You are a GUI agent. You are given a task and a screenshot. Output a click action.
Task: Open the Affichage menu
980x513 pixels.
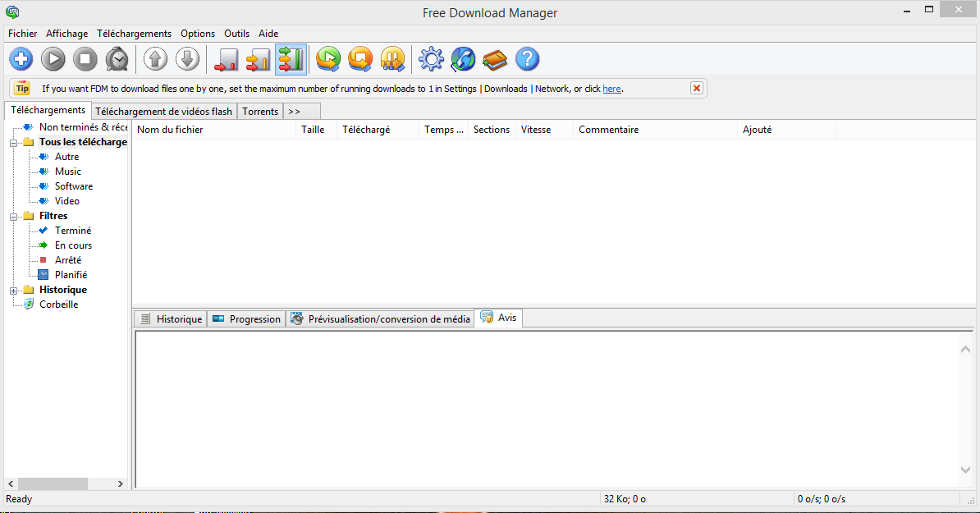pos(66,34)
